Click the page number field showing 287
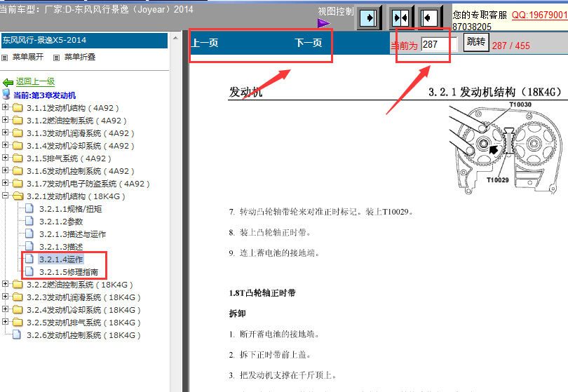This screenshot has width=568, height=392. 439,44
